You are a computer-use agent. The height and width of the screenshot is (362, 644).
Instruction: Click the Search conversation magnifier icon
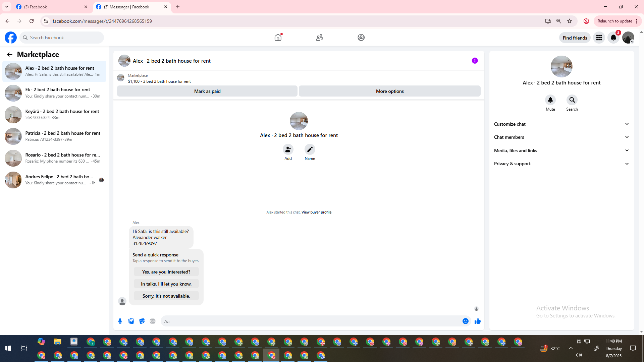click(572, 100)
